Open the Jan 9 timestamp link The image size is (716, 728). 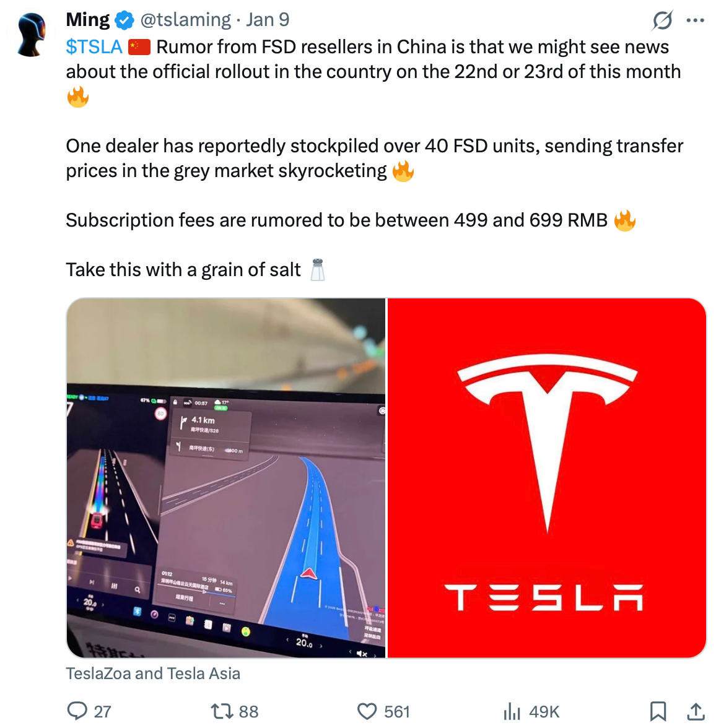point(268,20)
